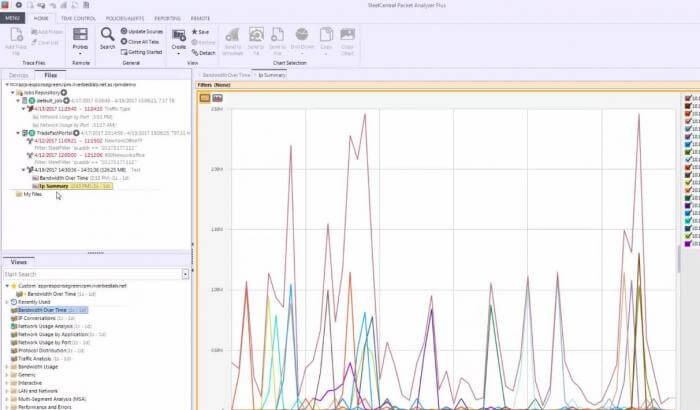Click plus icon beside Jobs Repository
This screenshot has height=410, width=700.
64,92
